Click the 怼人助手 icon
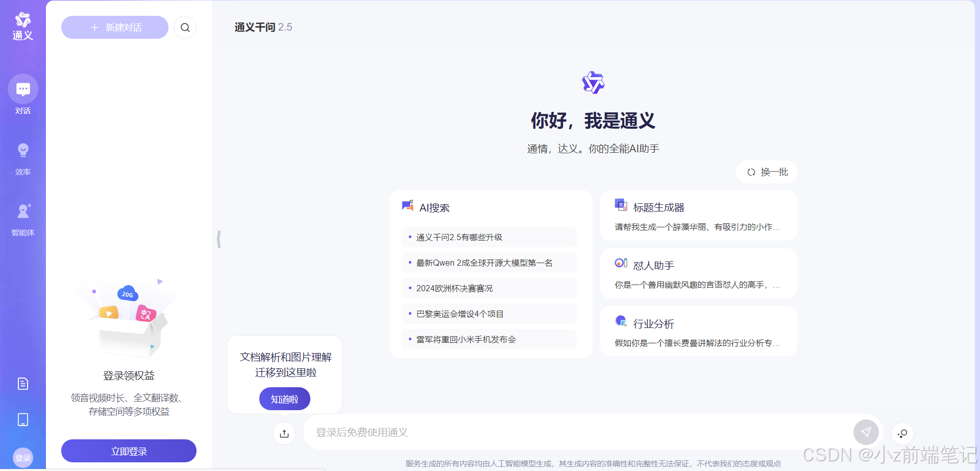The height and width of the screenshot is (471, 980). [x=621, y=263]
